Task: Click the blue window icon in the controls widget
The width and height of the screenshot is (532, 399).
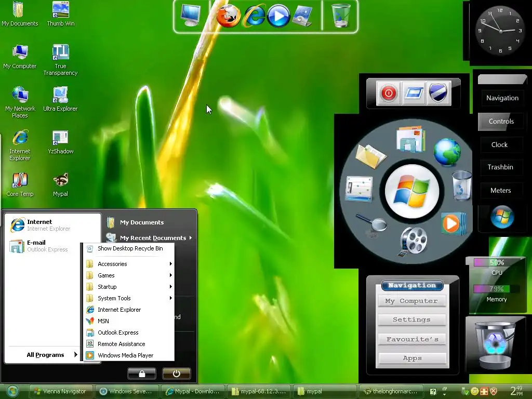Action: point(413,93)
